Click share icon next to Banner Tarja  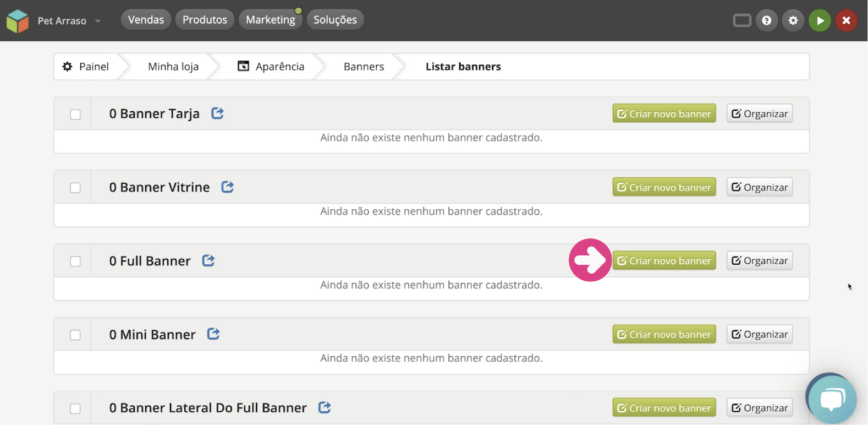(218, 113)
